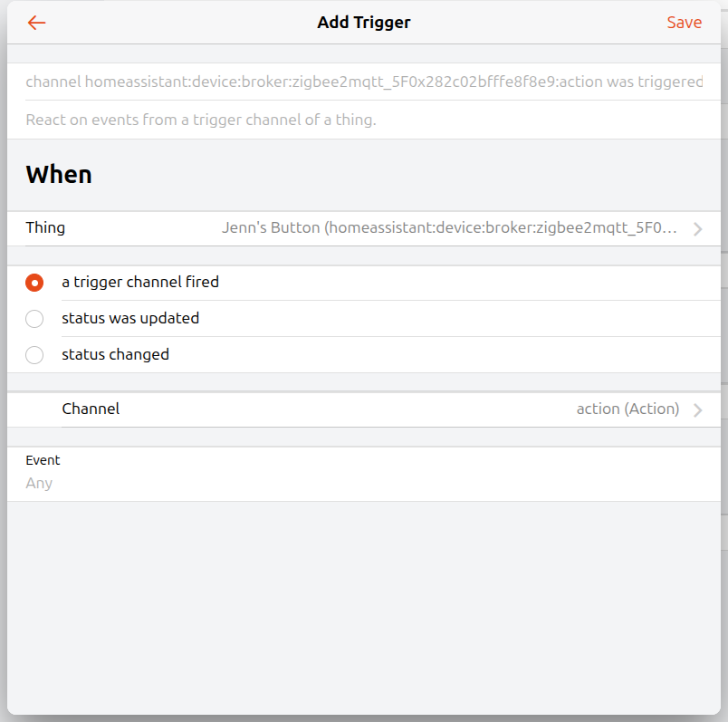728x722 pixels.
Task: Select the 'a trigger channel fired' option text
Action: [x=140, y=282]
